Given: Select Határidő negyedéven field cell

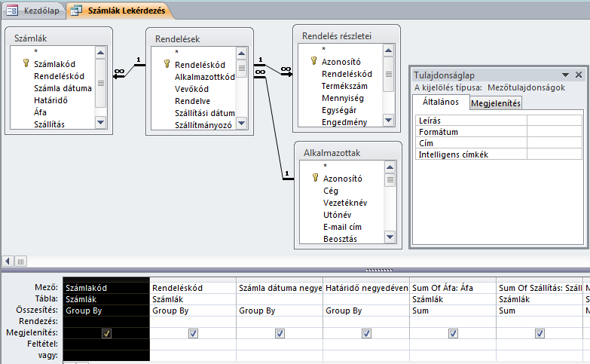Looking at the screenshot, I should point(366,288).
